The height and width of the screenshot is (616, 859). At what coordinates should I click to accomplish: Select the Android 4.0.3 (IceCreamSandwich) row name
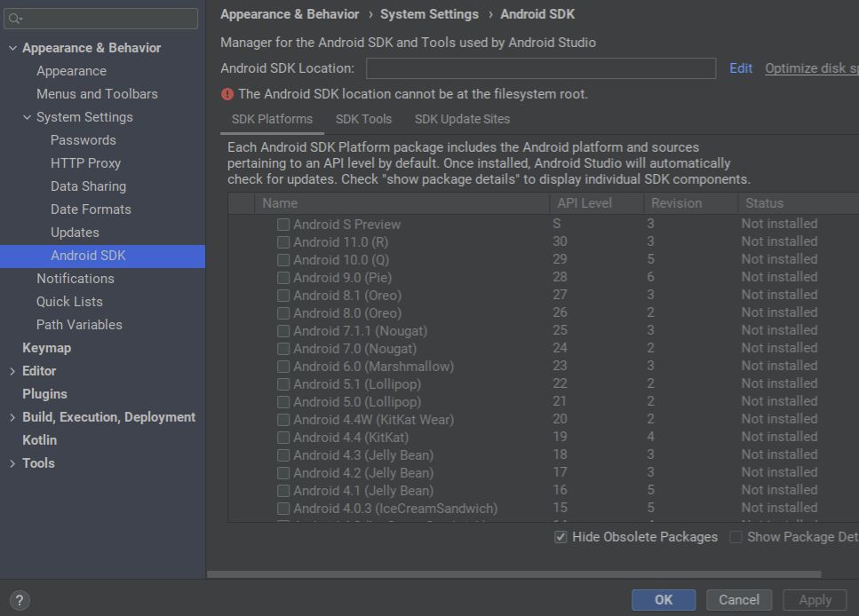[x=395, y=509]
